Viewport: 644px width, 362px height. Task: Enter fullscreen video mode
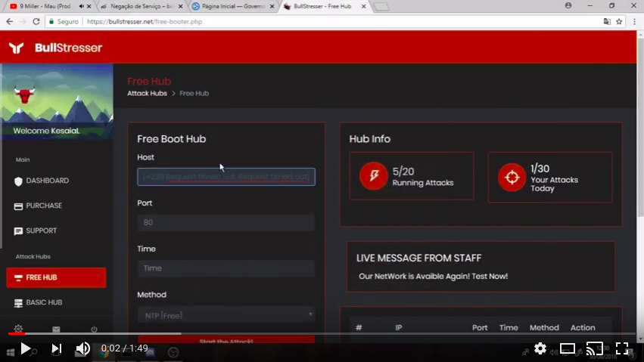(622, 349)
